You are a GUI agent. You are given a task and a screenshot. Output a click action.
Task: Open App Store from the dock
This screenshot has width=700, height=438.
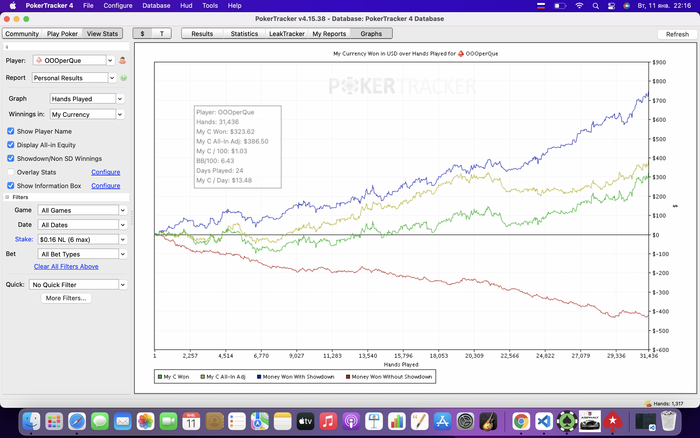point(442,421)
